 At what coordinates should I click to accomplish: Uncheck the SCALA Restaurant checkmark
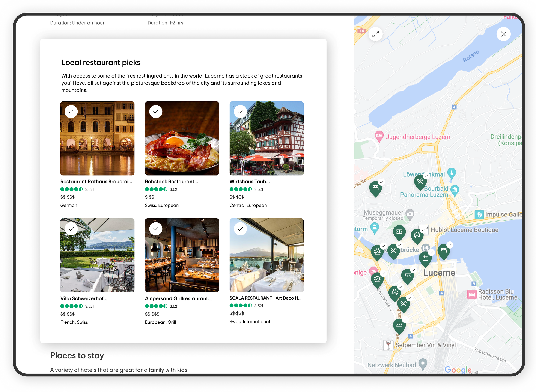coord(240,229)
